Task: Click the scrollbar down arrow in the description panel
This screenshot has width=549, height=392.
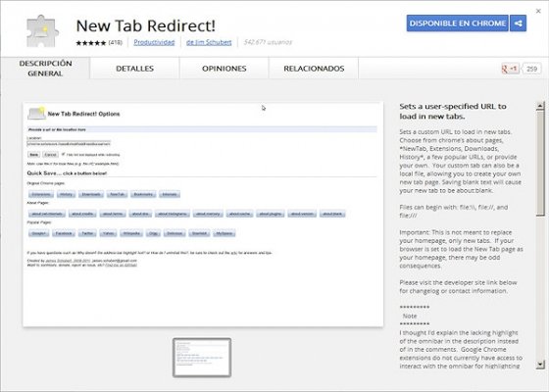Action: click(x=540, y=365)
